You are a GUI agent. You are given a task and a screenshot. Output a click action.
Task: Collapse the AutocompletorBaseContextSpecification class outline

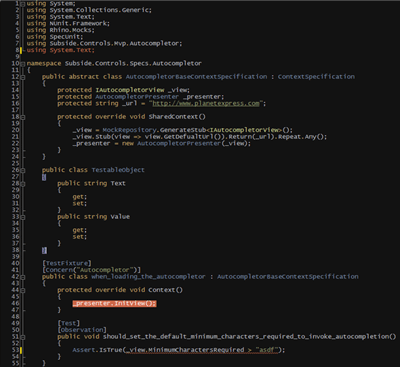(x=23, y=77)
